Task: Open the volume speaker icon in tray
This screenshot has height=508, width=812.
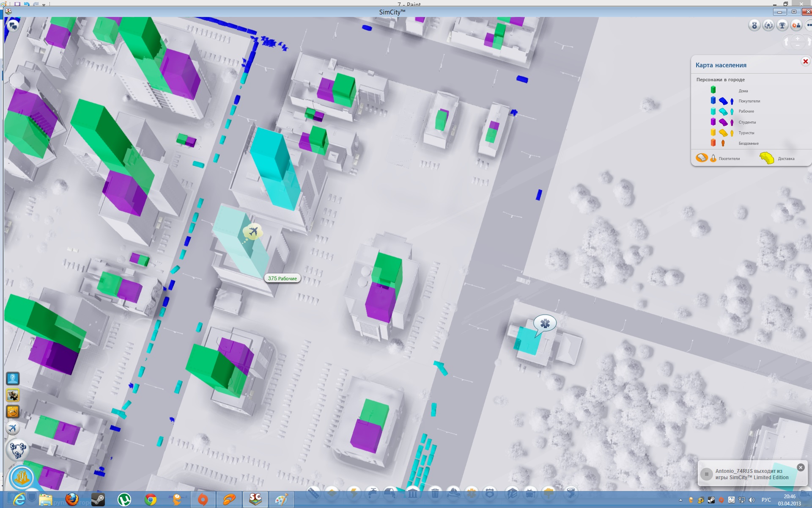Action: 752,500
